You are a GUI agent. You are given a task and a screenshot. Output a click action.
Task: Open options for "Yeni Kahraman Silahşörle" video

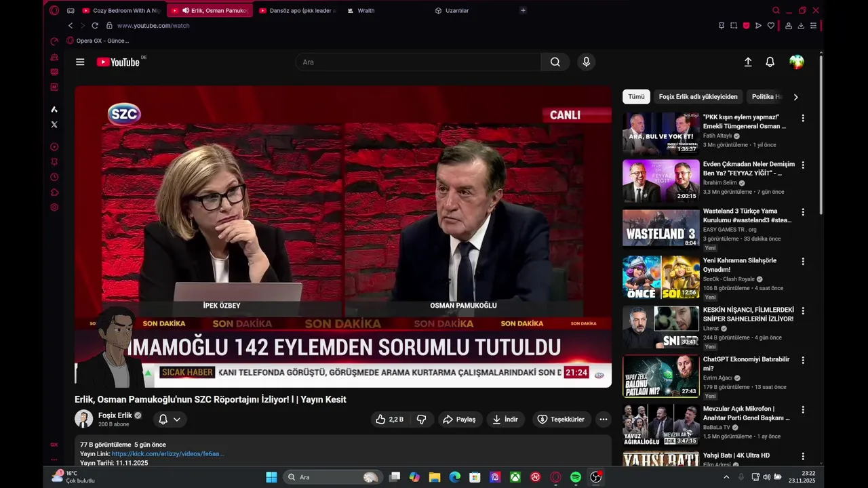[803, 262]
